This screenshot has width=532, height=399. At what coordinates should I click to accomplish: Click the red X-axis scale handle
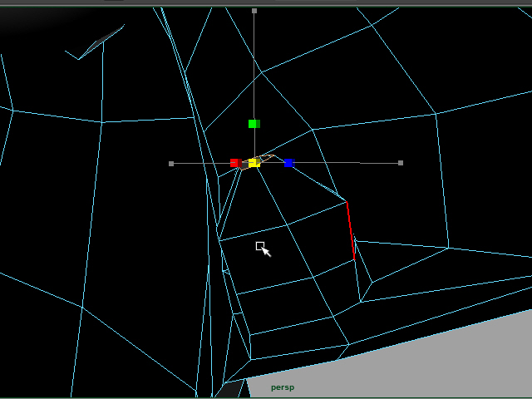click(x=236, y=163)
